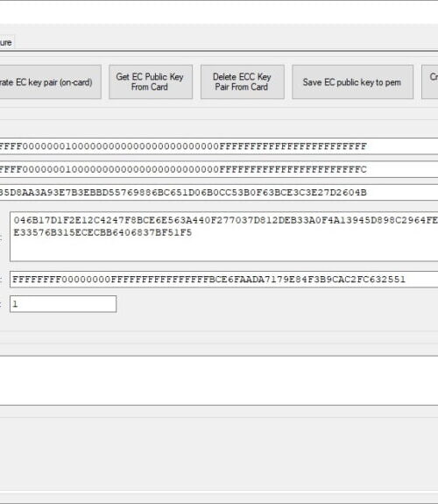
Task: Click inside the large empty white output box
Action: pos(219,380)
